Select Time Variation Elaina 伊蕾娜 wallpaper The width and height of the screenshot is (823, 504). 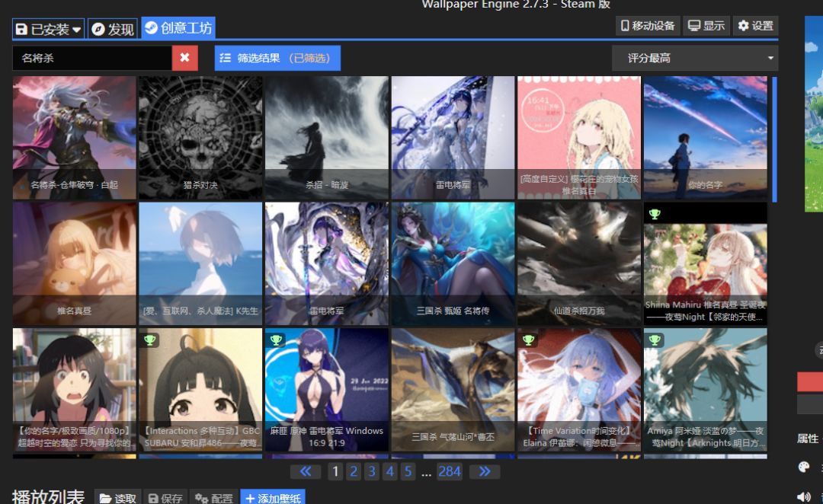coord(579,390)
